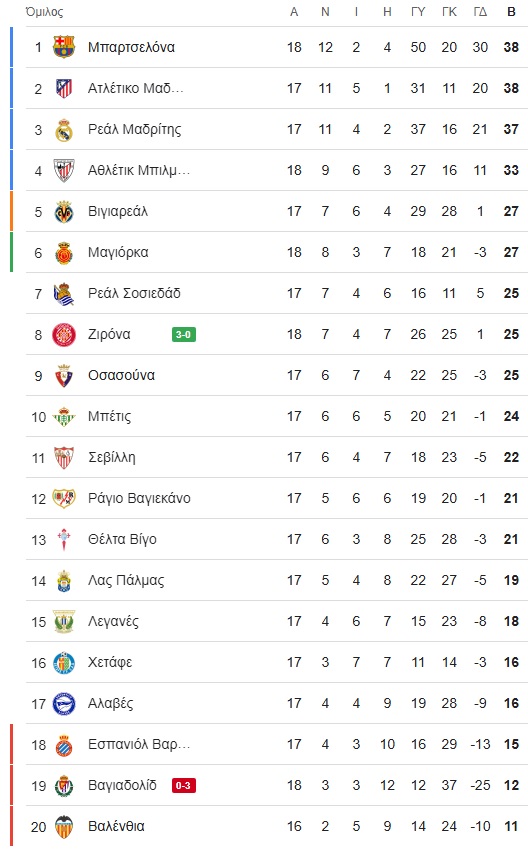Open the green 3-0 result badge
The image size is (528, 851).
point(183,334)
